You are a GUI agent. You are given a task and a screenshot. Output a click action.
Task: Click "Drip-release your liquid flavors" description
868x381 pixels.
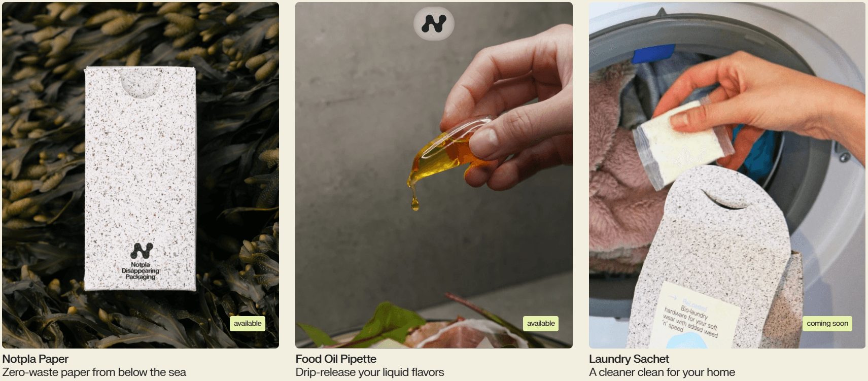370,372
